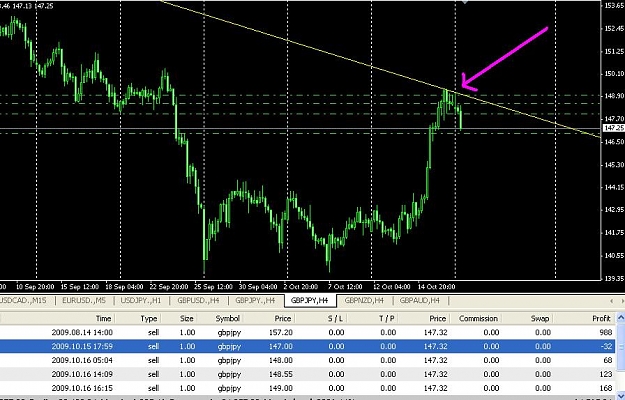
Task: Open the GBPUSD.,H4 chart tab
Action: point(199,300)
